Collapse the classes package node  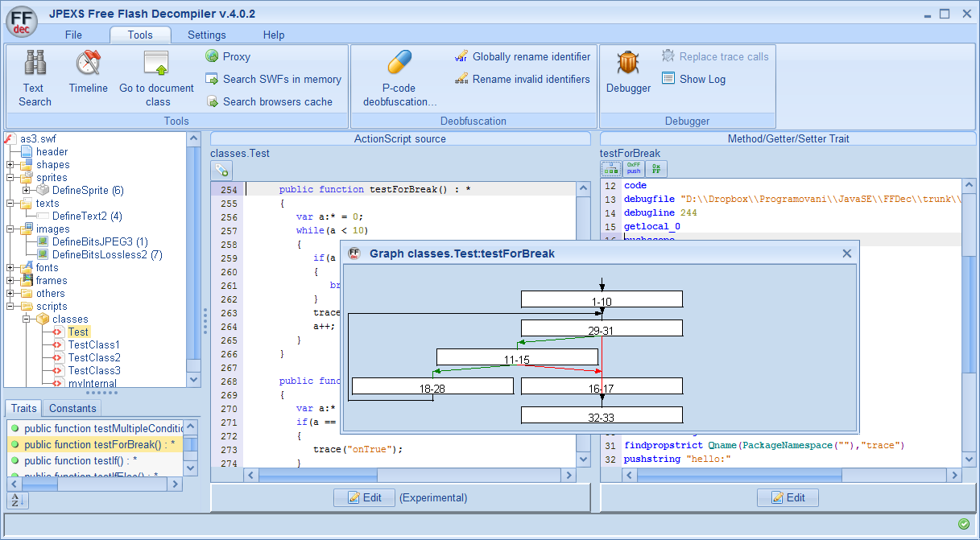(27, 319)
